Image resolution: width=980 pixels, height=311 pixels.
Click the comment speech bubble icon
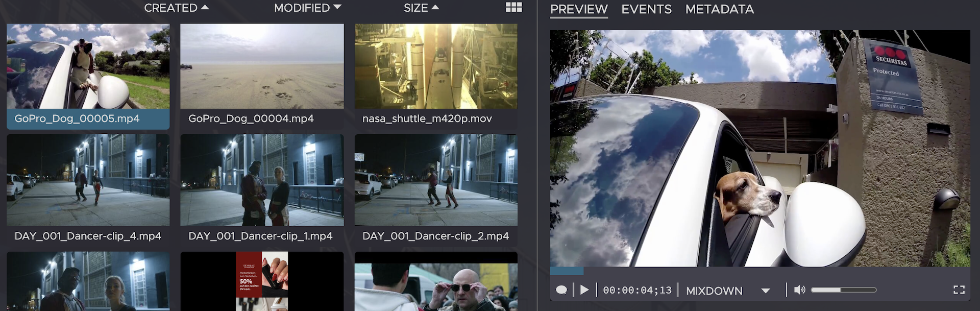(x=561, y=290)
